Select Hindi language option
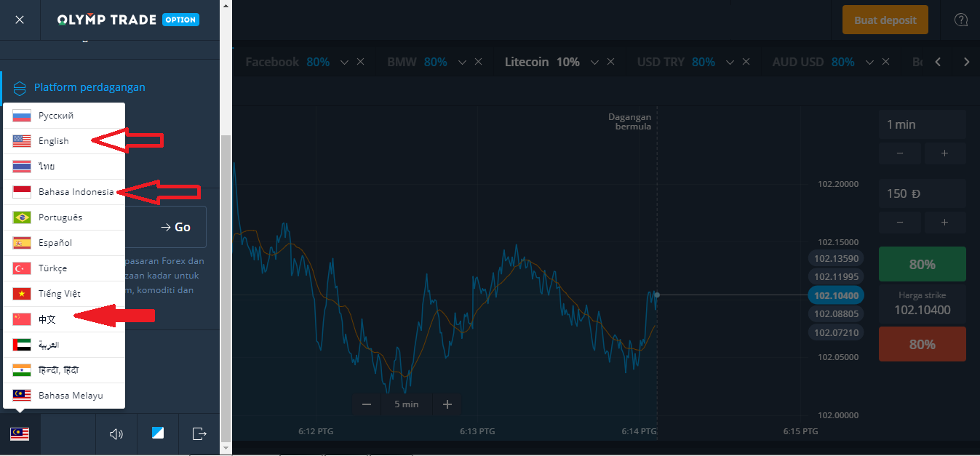The height and width of the screenshot is (456, 980). click(x=64, y=370)
